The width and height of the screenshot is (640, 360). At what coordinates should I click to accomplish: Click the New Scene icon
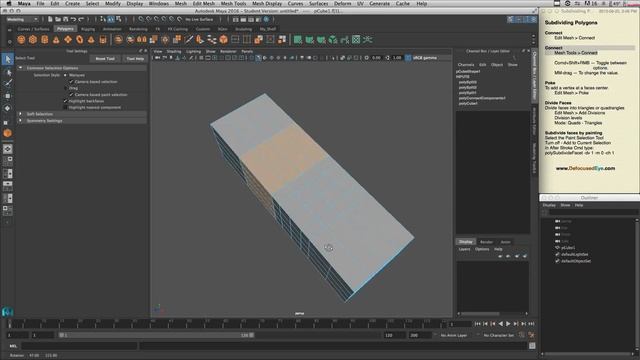pos(50,19)
